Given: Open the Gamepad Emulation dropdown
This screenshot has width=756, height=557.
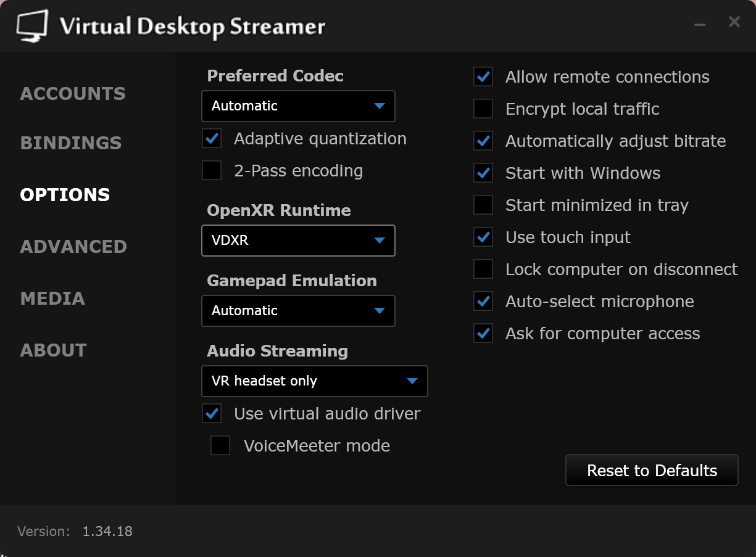Looking at the screenshot, I should click(298, 311).
